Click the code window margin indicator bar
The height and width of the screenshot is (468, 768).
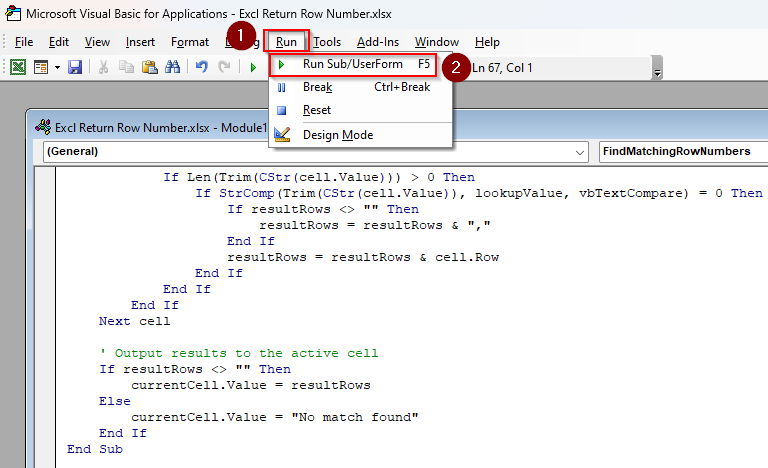46,317
